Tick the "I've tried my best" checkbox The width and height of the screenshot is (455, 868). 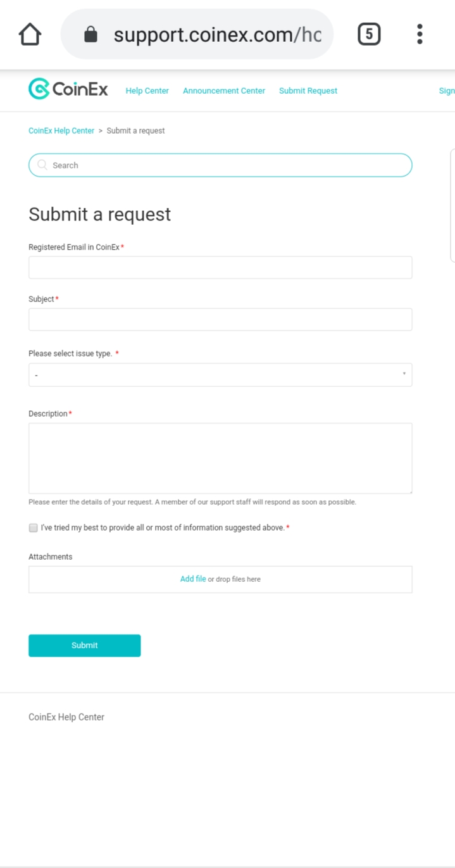click(x=34, y=528)
